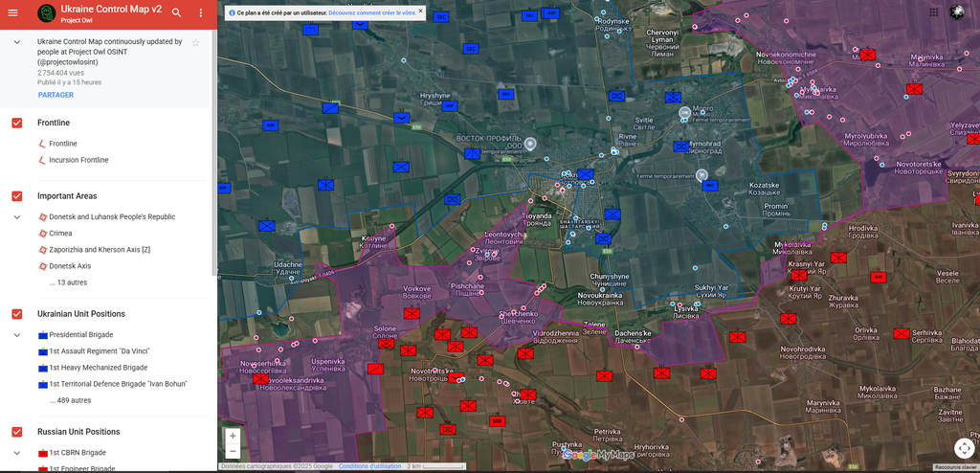The image size is (980, 473).
Task: Click the Données cartographiques ©2025 Google text
Action: coord(277,466)
